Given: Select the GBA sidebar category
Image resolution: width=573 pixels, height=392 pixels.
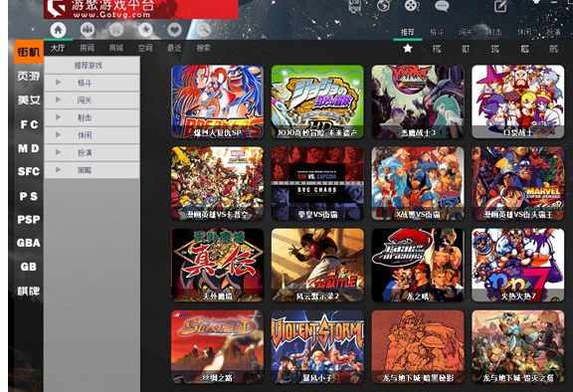Looking at the screenshot, I should 29,243.
